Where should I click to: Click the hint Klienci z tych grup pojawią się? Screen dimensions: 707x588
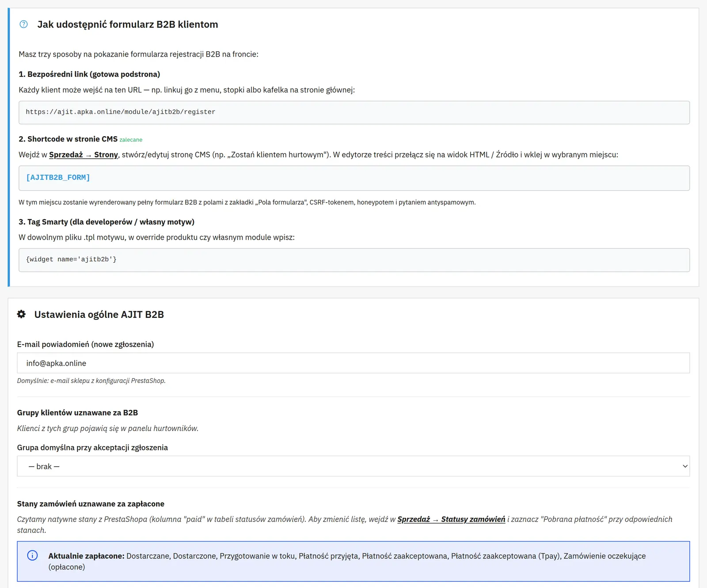(108, 428)
